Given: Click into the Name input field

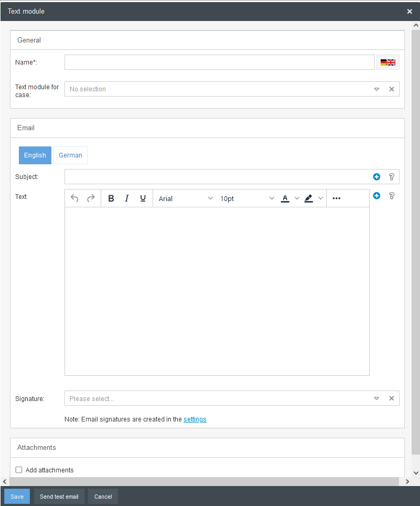Looking at the screenshot, I should click(x=219, y=62).
